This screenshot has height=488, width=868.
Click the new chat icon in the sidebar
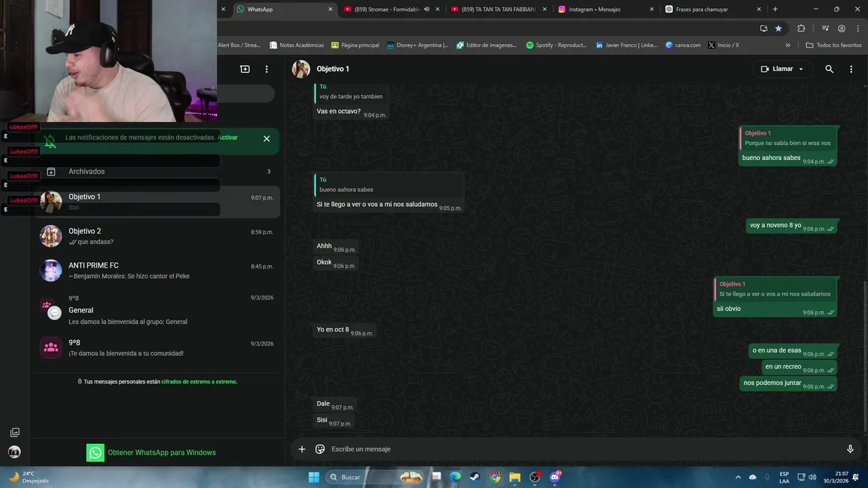tap(245, 69)
